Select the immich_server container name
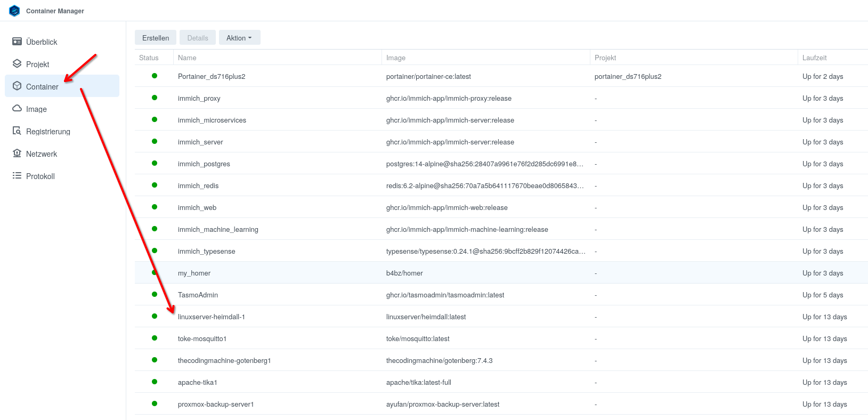 (x=200, y=142)
